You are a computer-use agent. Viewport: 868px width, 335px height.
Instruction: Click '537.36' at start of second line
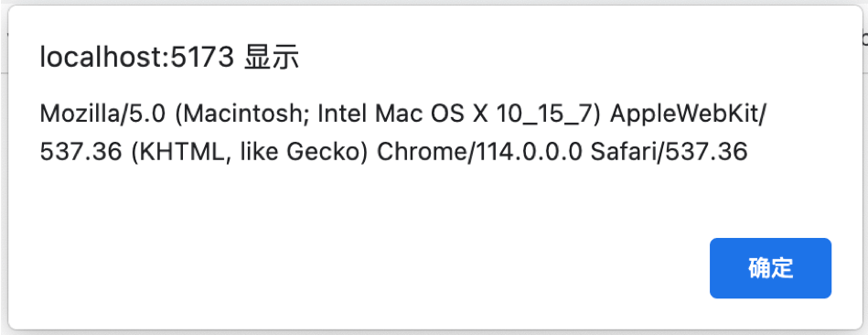coord(80,151)
